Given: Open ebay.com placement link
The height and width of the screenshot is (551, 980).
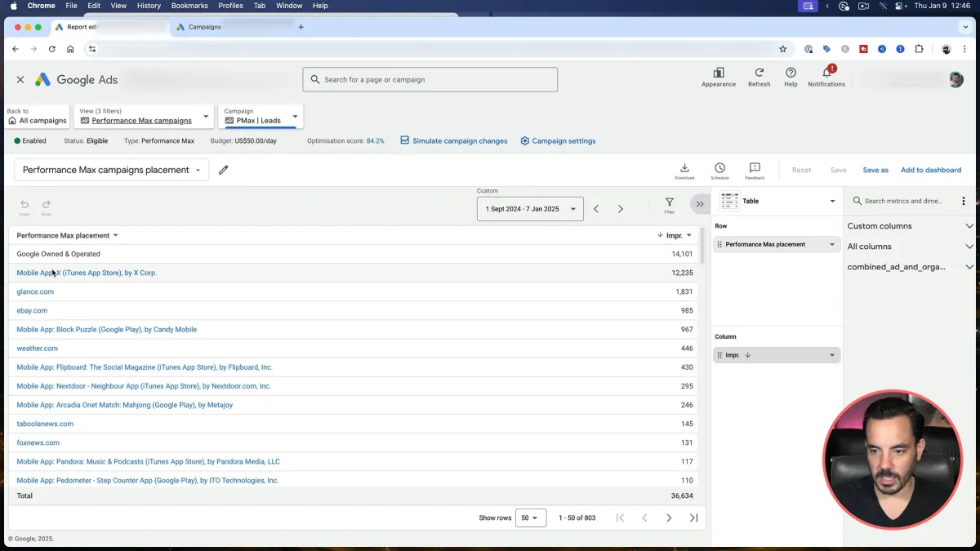Looking at the screenshot, I should pos(32,310).
